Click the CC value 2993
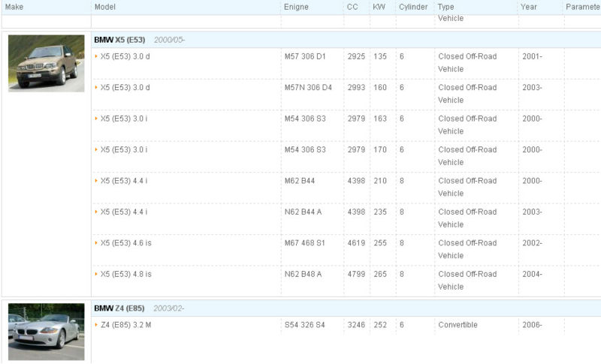This screenshot has width=601, height=364. [356, 88]
